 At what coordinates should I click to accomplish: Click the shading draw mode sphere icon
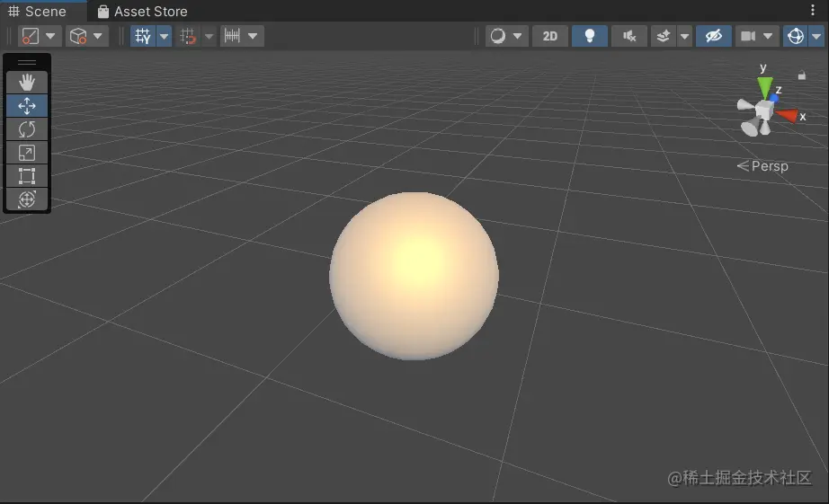pyautogui.click(x=498, y=36)
